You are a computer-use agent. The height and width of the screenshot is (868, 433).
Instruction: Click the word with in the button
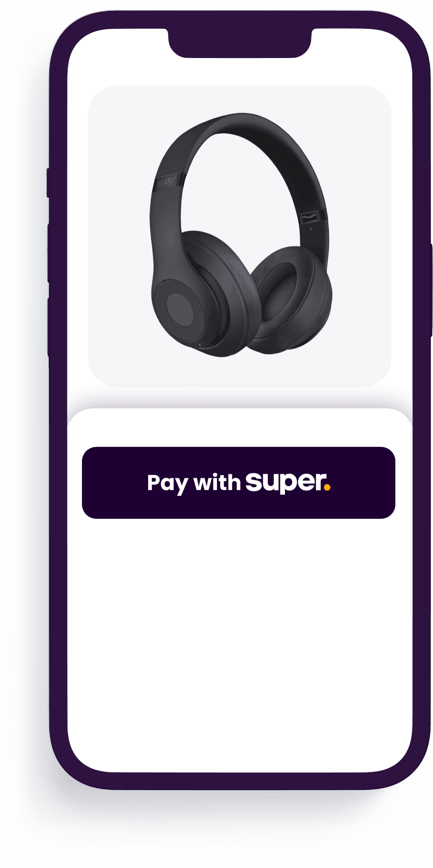pyautogui.click(x=217, y=482)
